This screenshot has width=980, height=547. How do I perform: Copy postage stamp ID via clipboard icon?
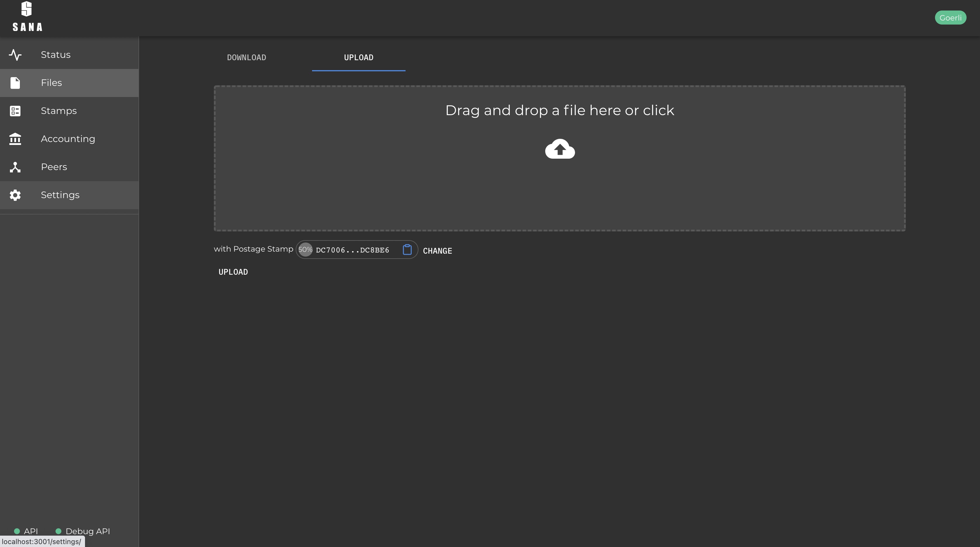[407, 250]
